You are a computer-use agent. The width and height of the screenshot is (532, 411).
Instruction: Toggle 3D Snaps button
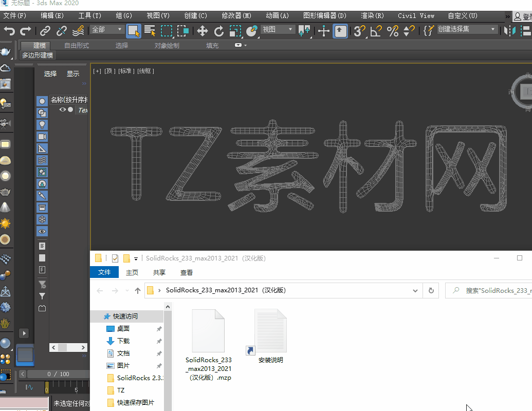coord(359,31)
